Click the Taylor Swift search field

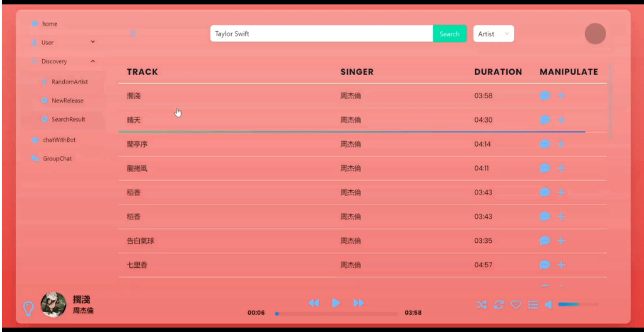point(322,33)
